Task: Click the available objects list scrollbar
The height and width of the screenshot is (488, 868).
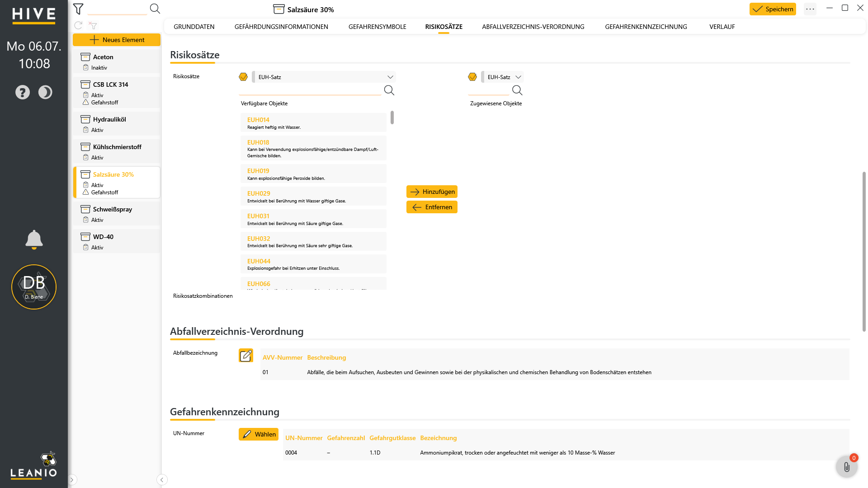Action: [x=392, y=117]
